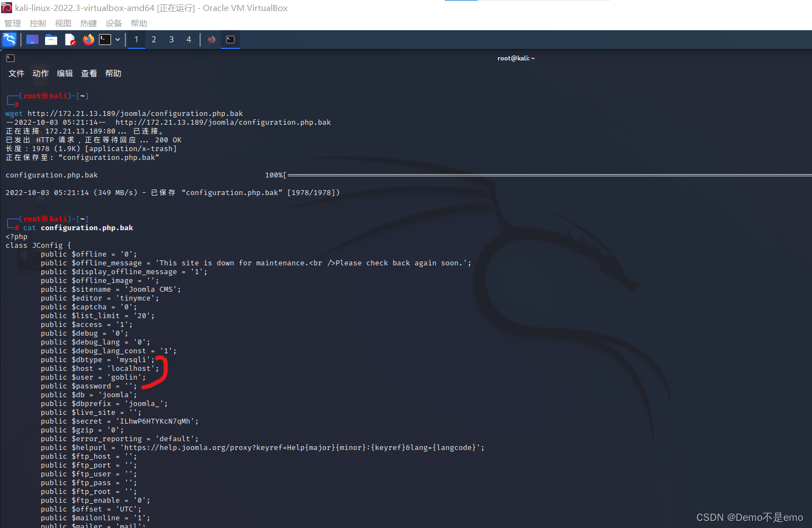
Task: Open the terminal 文件 menu
Action: tap(16, 74)
